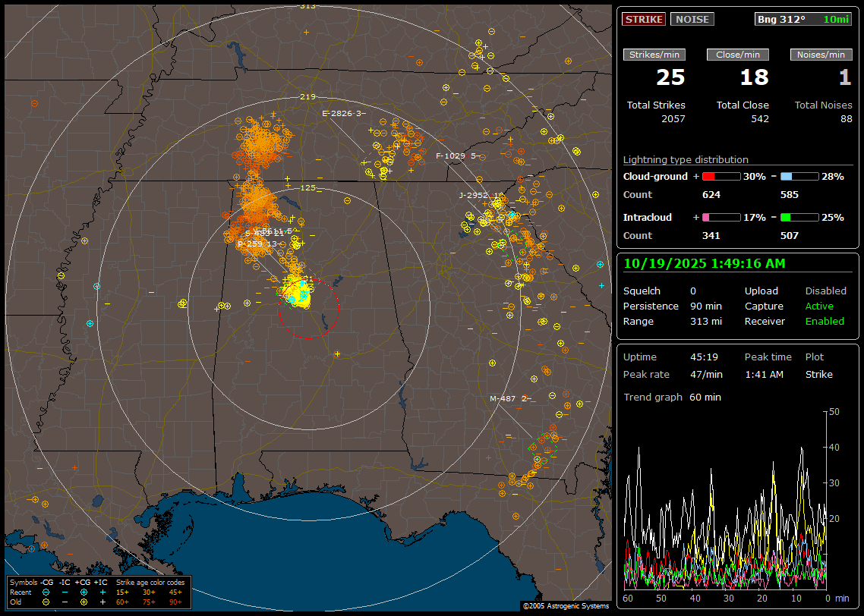
Task: Select storm cell label E-2826-3 on map
Action: point(342,114)
